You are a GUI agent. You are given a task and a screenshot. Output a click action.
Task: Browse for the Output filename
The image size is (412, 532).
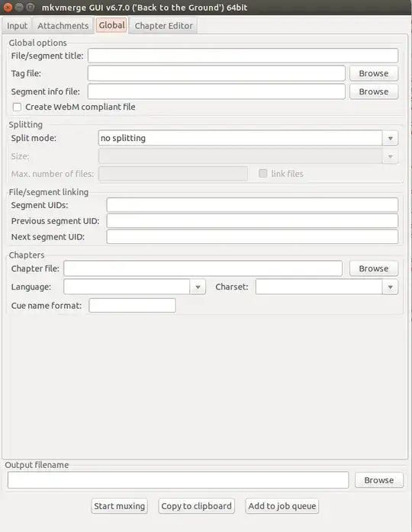coord(379,480)
